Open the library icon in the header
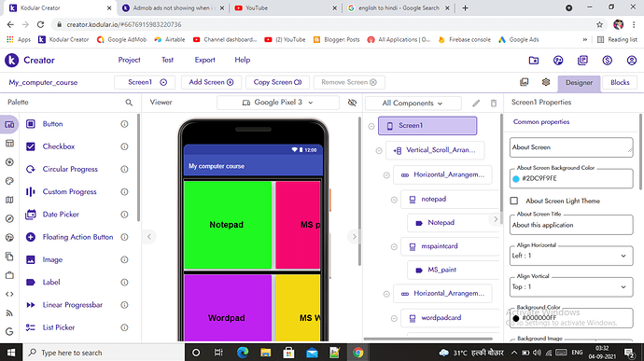644x361 pixels. pos(582,61)
